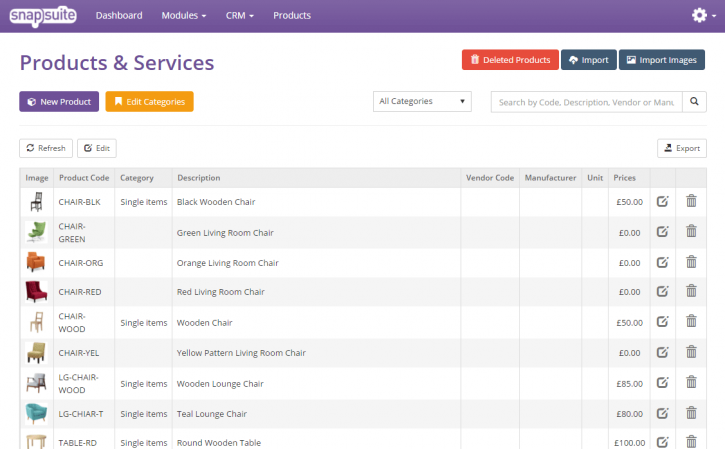725x449 pixels.
Task: Click the Orange Living Room Chair description
Action: pos(227,263)
